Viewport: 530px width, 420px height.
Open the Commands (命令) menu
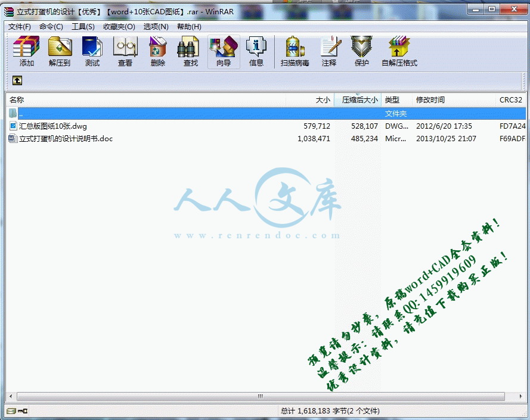pyautogui.click(x=51, y=27)
